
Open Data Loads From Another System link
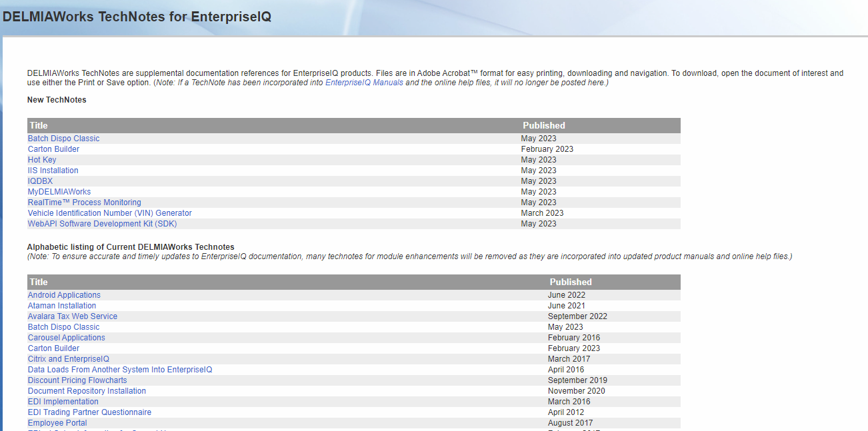coord(120,370)
